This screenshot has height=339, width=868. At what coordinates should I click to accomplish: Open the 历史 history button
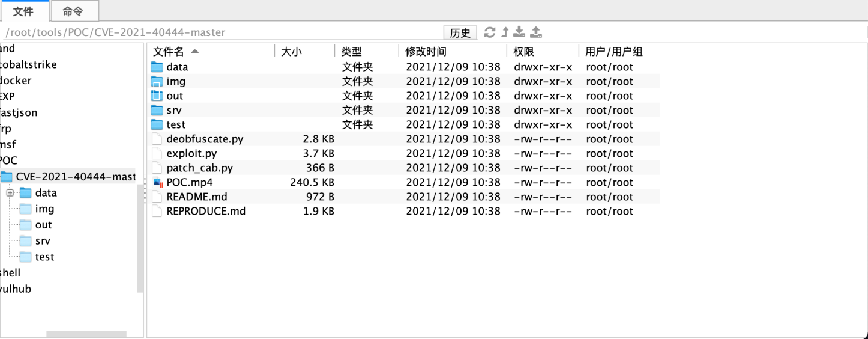[x=460, y=33]
